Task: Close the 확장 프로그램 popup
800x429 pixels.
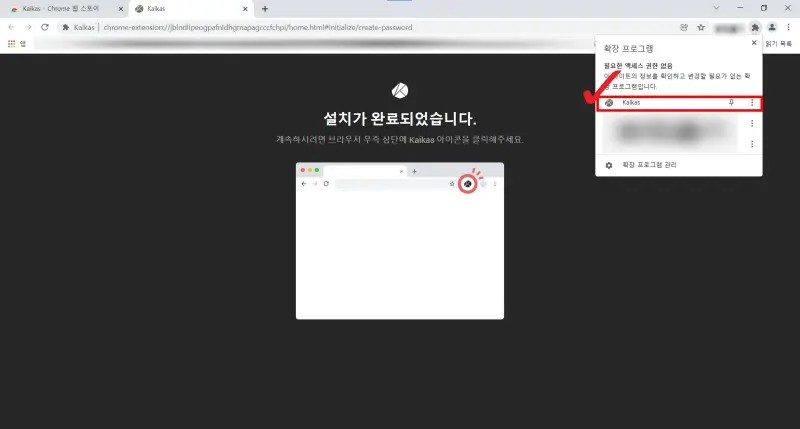Action: [754, 43]
